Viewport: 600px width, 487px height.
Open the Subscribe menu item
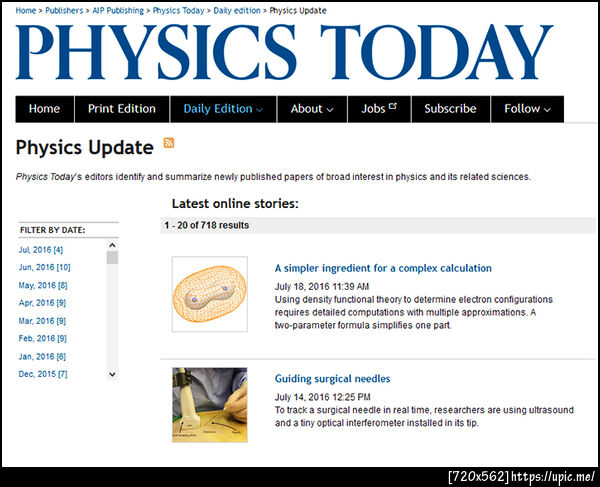[x=450, y=109]
